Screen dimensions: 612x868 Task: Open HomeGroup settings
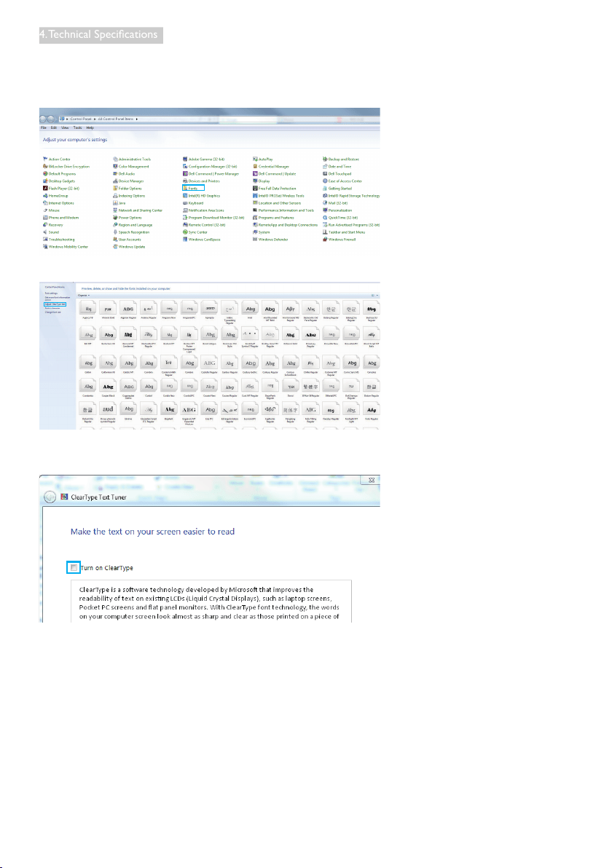click(55, 195)
